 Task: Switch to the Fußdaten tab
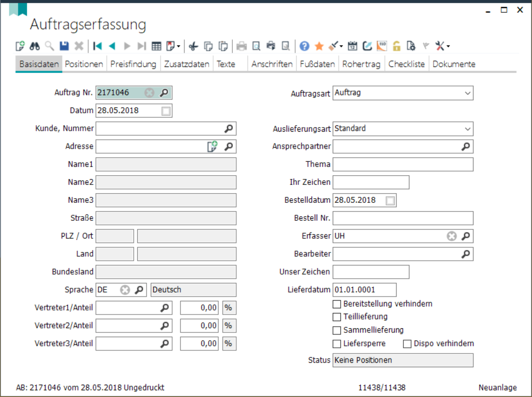point(317,64)
